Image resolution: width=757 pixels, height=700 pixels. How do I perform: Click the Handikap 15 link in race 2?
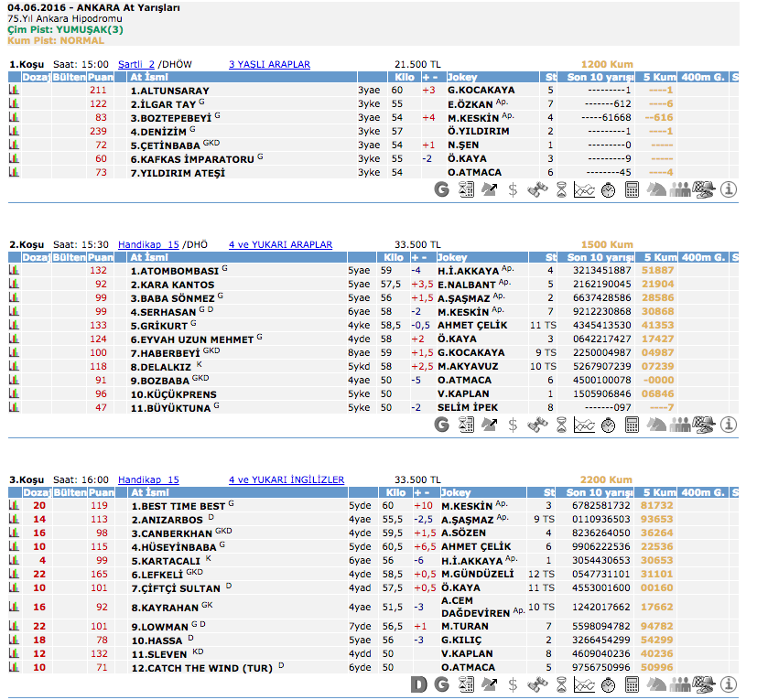point(148,244)
